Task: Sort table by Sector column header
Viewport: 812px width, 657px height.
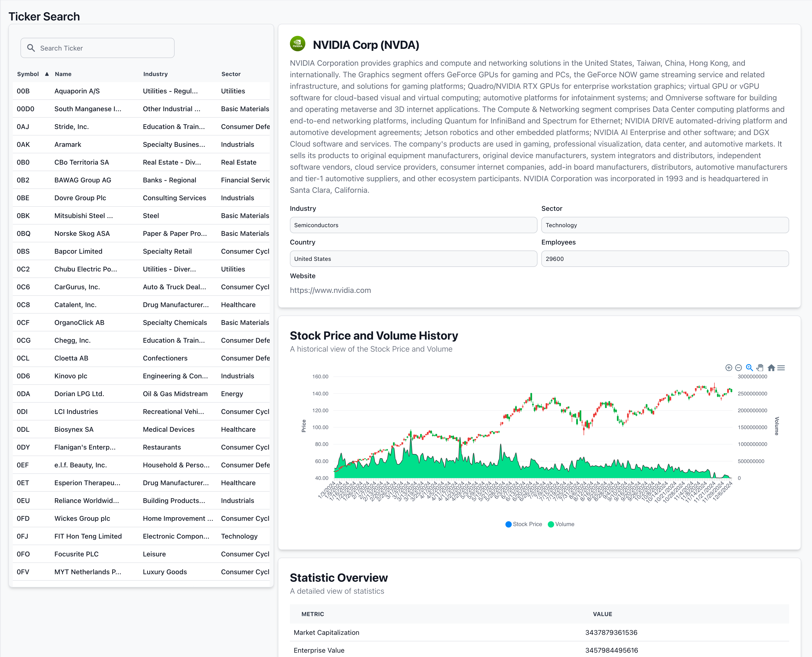Action: pyautogui.click(x=231, y=74)
